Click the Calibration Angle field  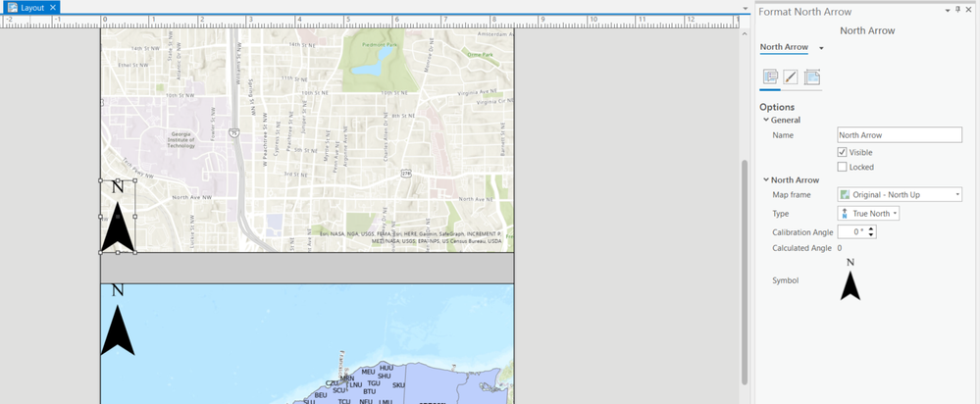[851, 231]
